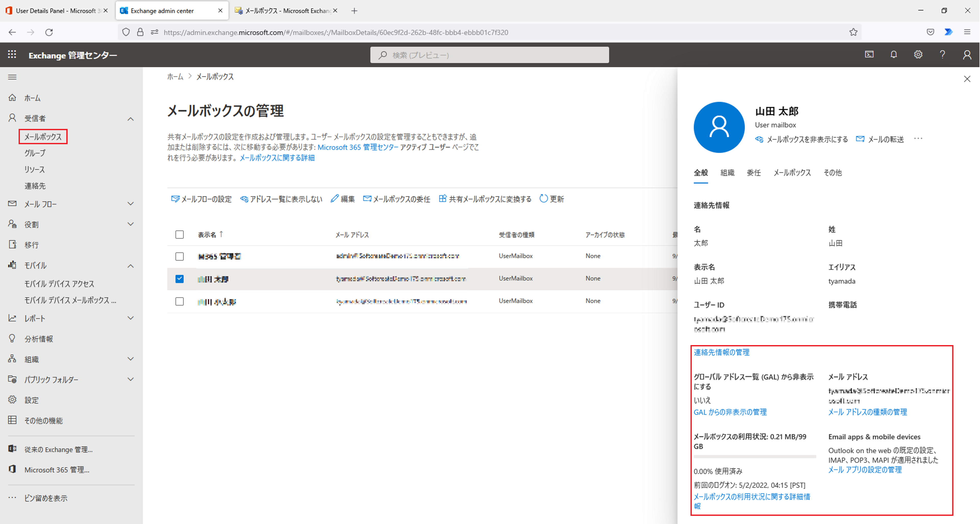Open メール アドレスの種類の管理 link
The width and height of the screenshot is (980, 524).
(x=868, y=412)
